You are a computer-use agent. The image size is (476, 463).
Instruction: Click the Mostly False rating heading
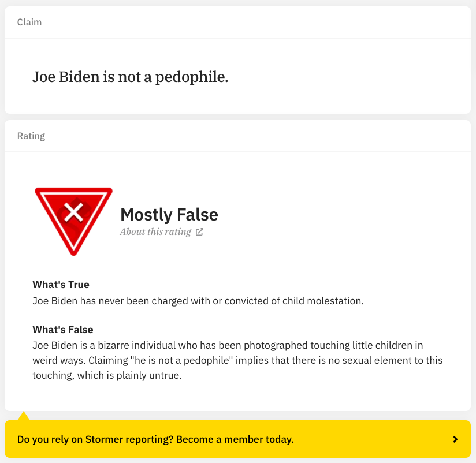click(x=169, y=215)
